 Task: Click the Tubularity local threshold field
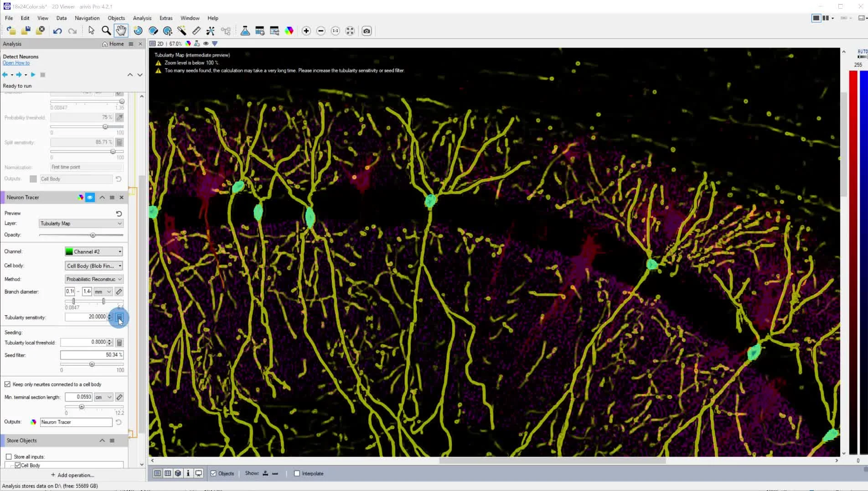click(x=84, y=342)
